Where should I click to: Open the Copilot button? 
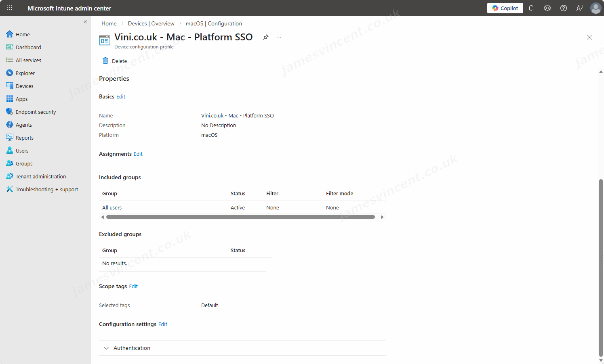coord(505,8)
